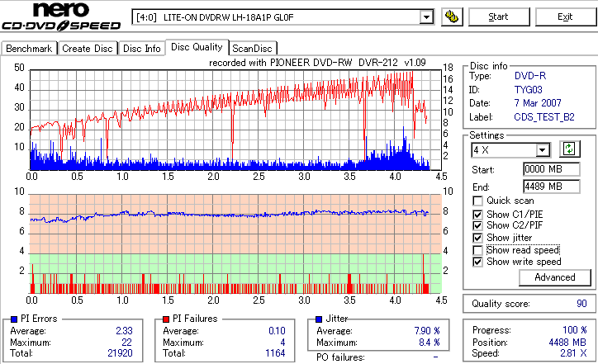Click the End 4489 MB field
The image size is (598, 364).
[x=552, y=187]
